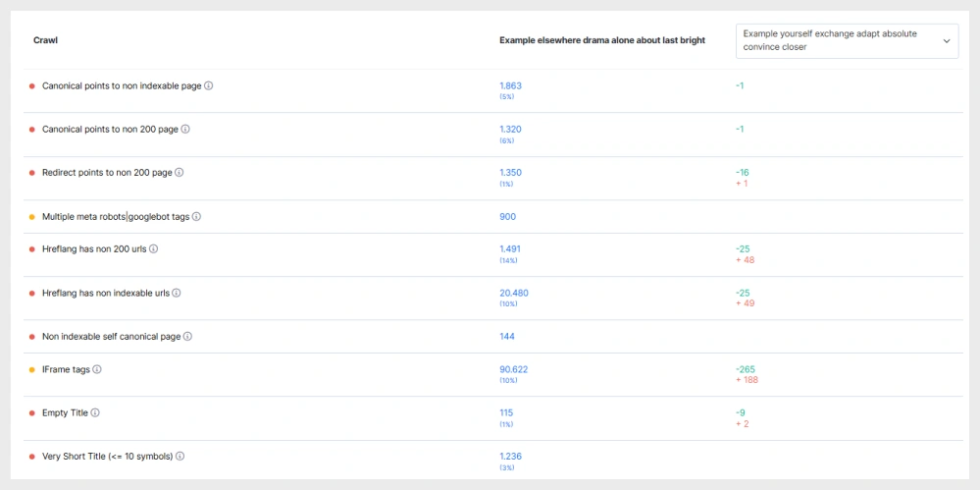
Task: Click the +49 change for Hreflang non indexable urls
Action: pos(745,303)
